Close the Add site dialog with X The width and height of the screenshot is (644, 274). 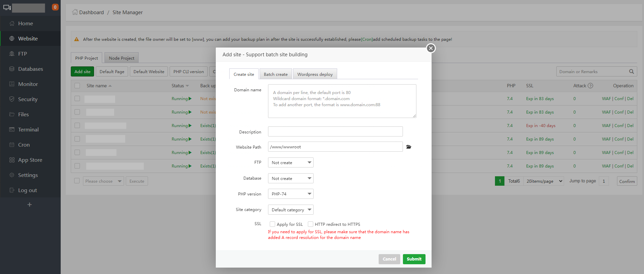[x=431, y=48]
